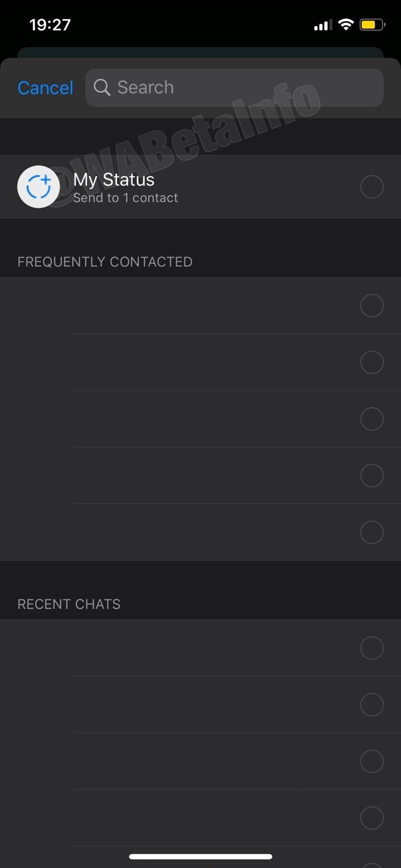Image resolution: width=401 pixels, height=868 pixels.
Task: Select the My Status radio circle
Action: coord(372,186)
